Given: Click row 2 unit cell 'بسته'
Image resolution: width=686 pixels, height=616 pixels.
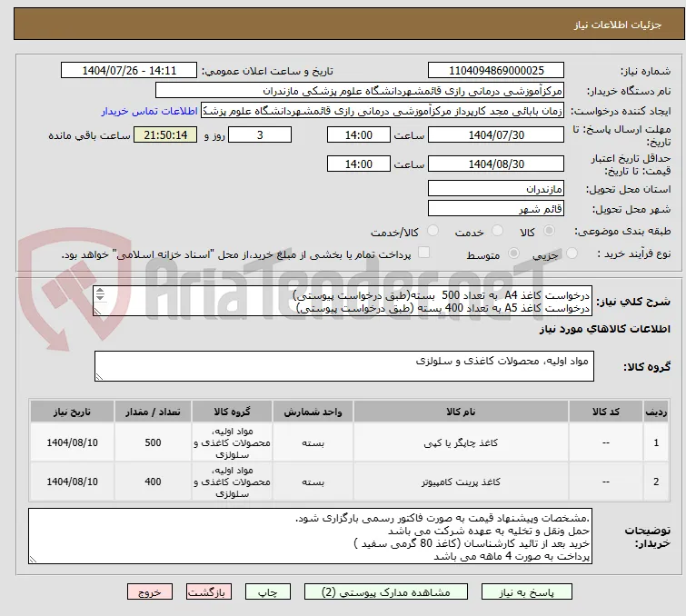Looking at the screenshot, I should coord(313,482).
